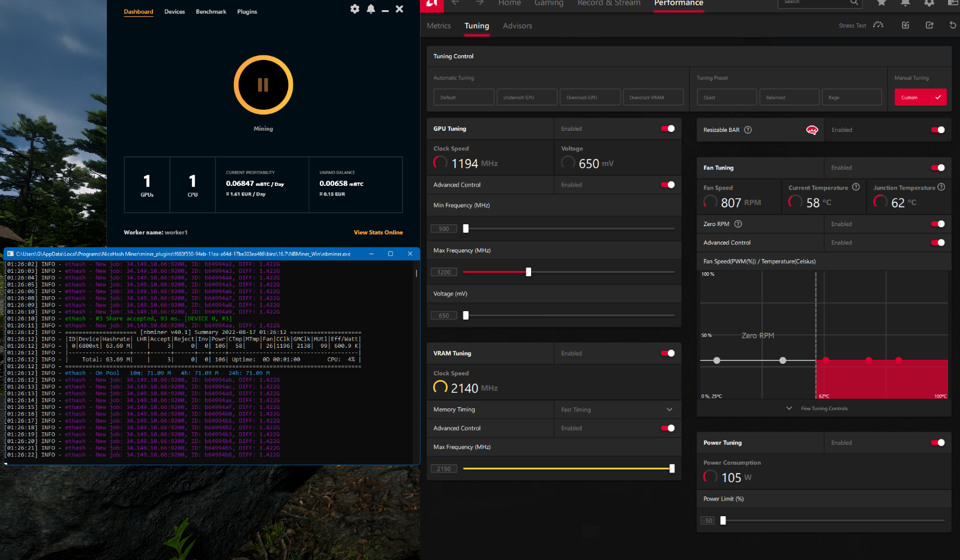This screenshot has width=960, height=560.
Task: Select the Quiet tuning preset
Action: click(x=727, y=97)
